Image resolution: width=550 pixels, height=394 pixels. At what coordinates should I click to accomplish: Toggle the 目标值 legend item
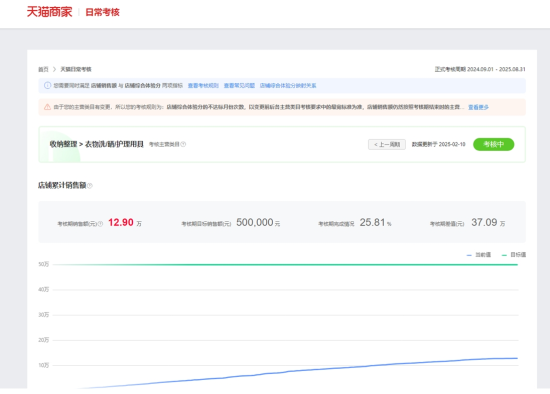pyautogui.click(x=514, y=255)
